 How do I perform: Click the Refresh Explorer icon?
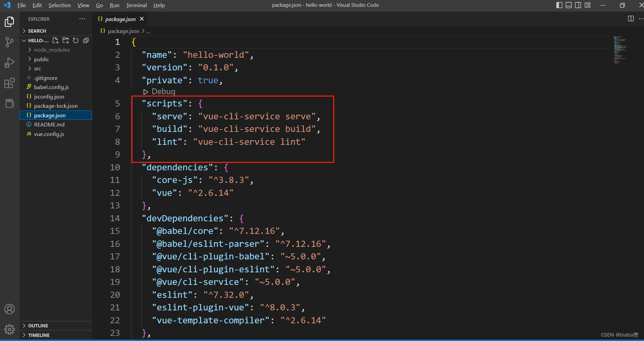pos(76,40)
